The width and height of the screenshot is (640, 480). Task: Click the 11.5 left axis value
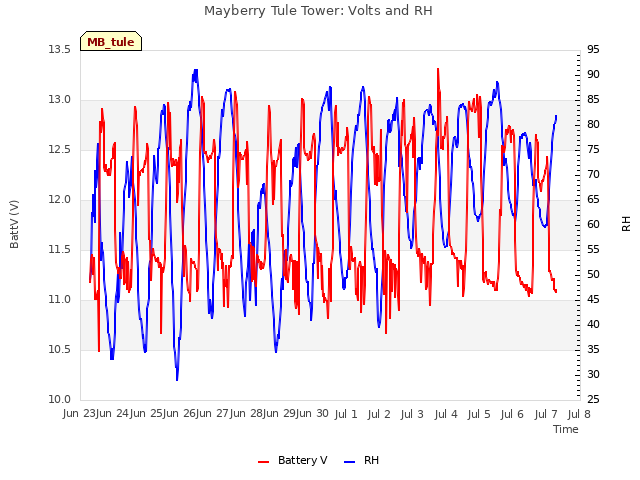coord(60,249)
